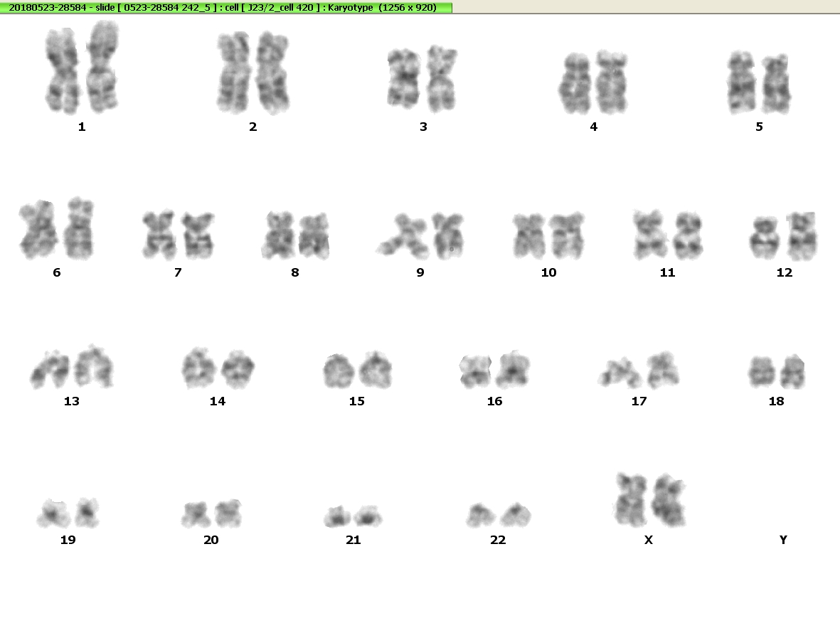Click the label '11' under chromosomes
The height and width of the screenshot is (618, 840).
pos(667,272)
